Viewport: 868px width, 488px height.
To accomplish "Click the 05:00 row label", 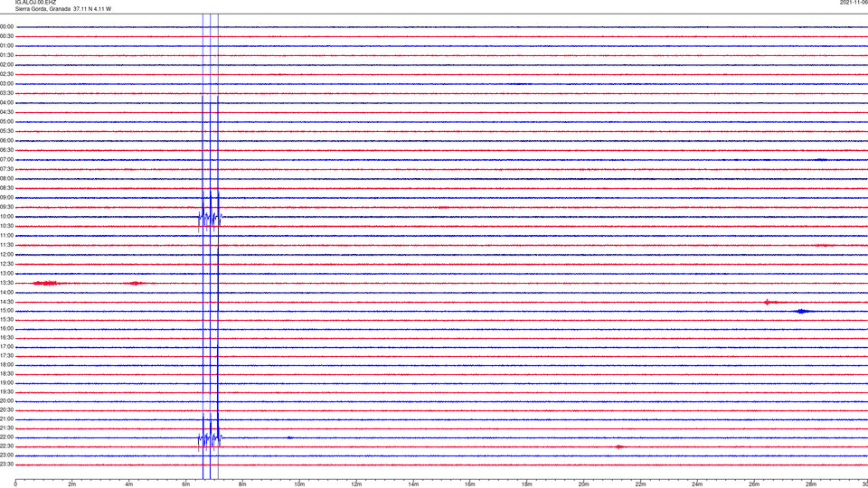I will click(6, 122).
